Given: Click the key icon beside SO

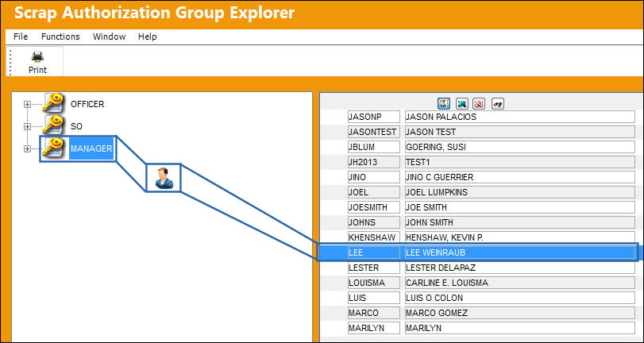Looking at the screenshot, I should click(53, 125).
